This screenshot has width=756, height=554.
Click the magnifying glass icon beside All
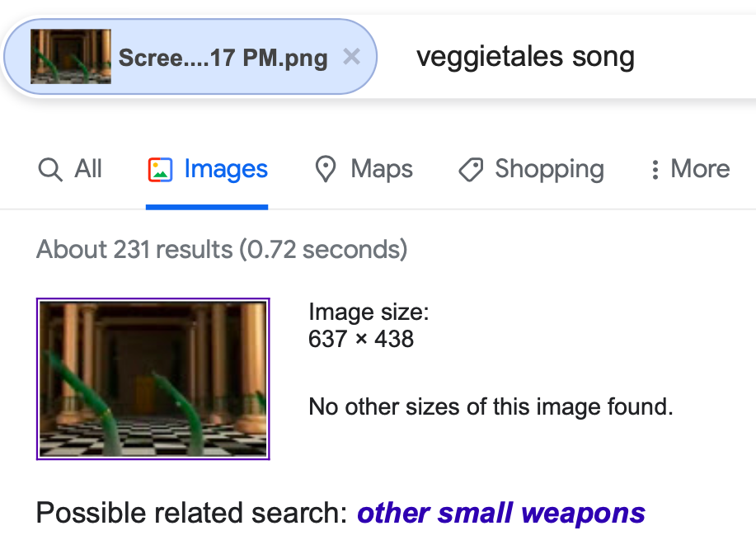(x=50, y=170)
